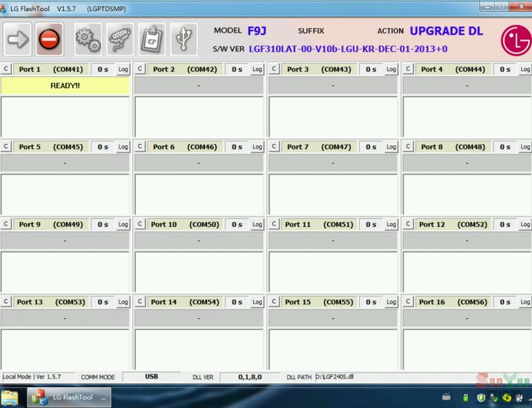Open the Log for Port 14
The width and height of the screenshot is (532, 408).
257,302
